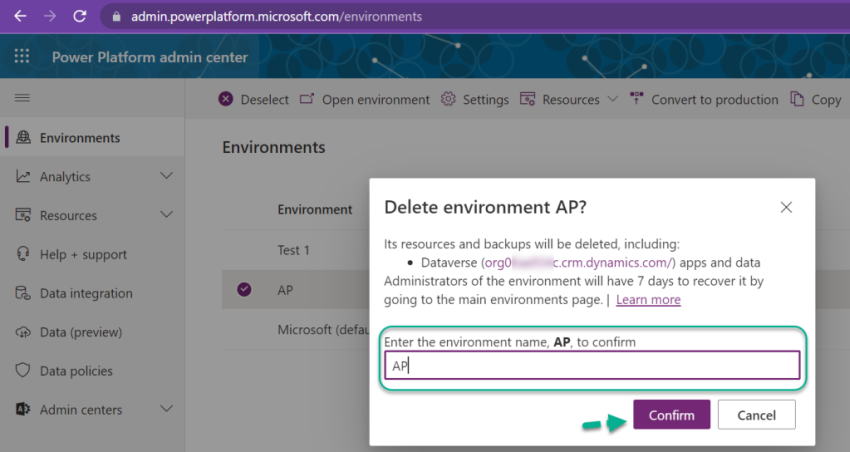Collapse the navigation with hamburger icon
Image resolution: width=850 pixels, height=452 pixels.
click(22, 98)
